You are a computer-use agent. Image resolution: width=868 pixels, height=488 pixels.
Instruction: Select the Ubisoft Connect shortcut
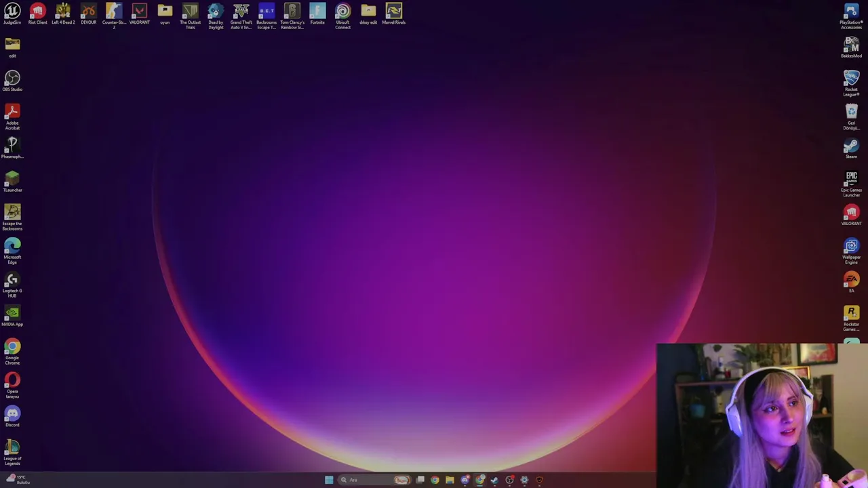[342, 16]
